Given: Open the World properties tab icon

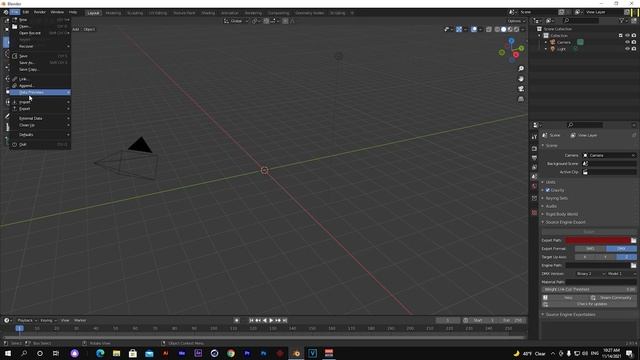Looking at the screenshot, I should tap(534, 187).
